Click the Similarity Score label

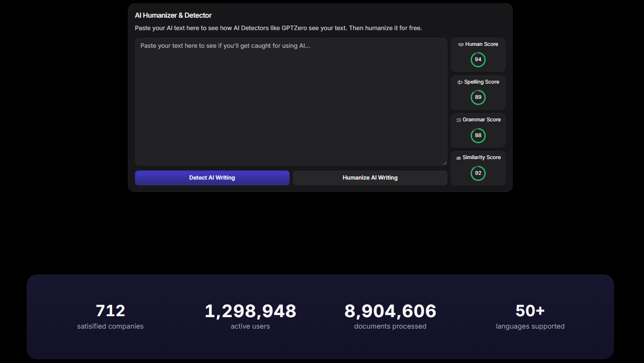pos(482,158)
